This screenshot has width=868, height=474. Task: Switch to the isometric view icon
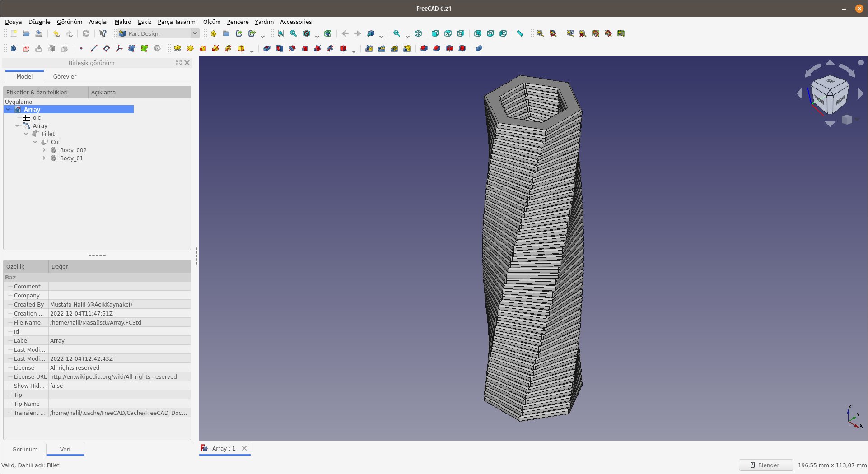pyautogui.click(x=418, y=33)
